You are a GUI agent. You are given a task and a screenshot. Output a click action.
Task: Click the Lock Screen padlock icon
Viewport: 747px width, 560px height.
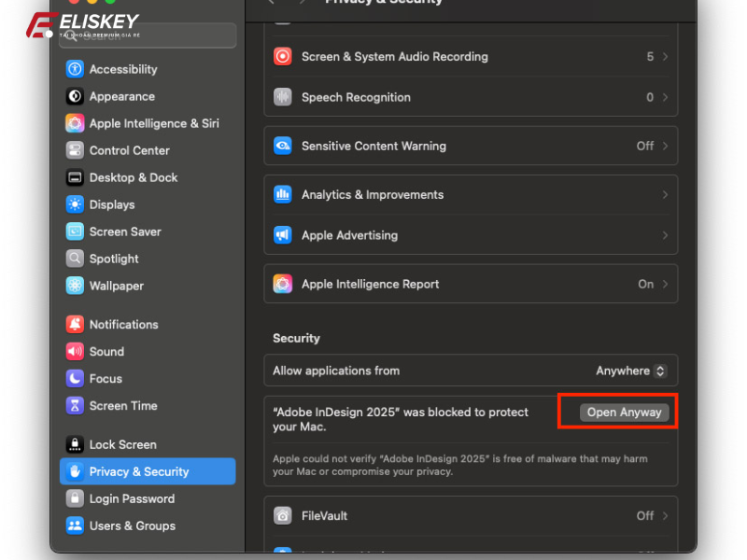click(x=75, y=444)
